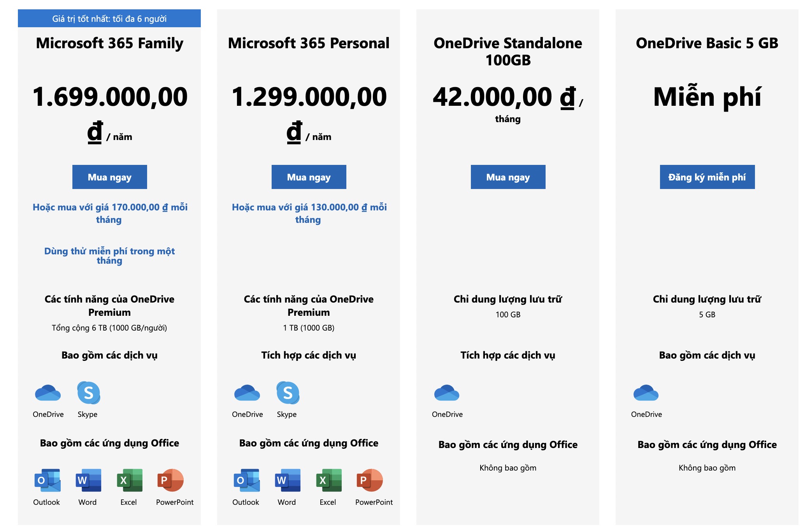811x532 pixels.
Task: Click the Excel icon in the Family plan
Action: pos(130,480)
